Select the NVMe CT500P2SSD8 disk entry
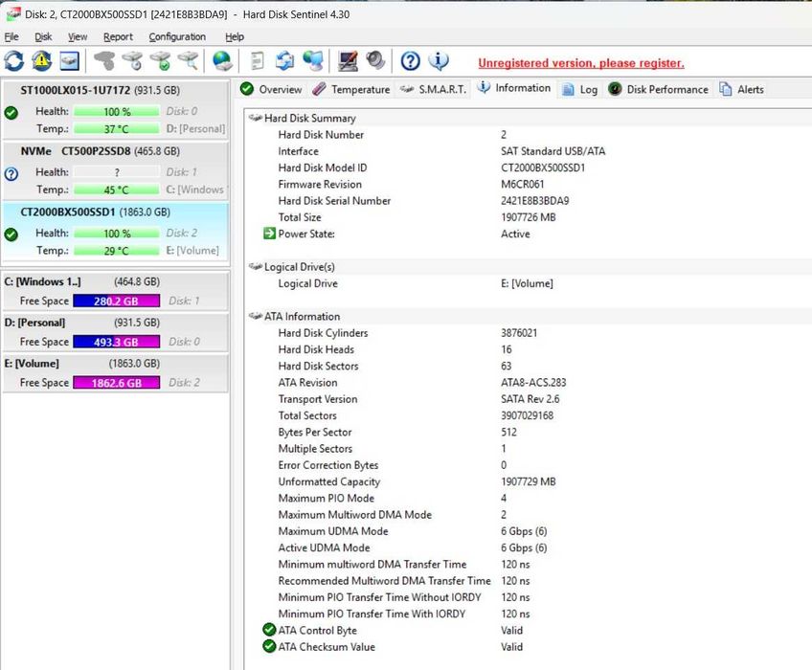812x670 pixels. point(116,170)
